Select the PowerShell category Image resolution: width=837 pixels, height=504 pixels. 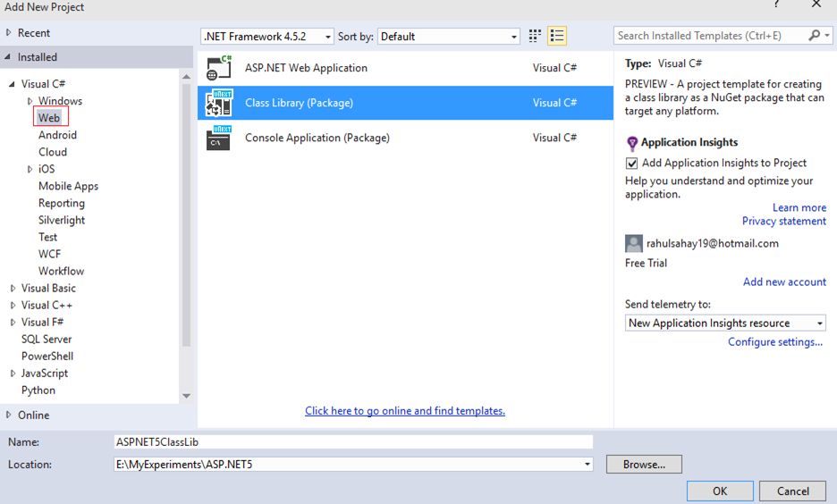[47, 357]
